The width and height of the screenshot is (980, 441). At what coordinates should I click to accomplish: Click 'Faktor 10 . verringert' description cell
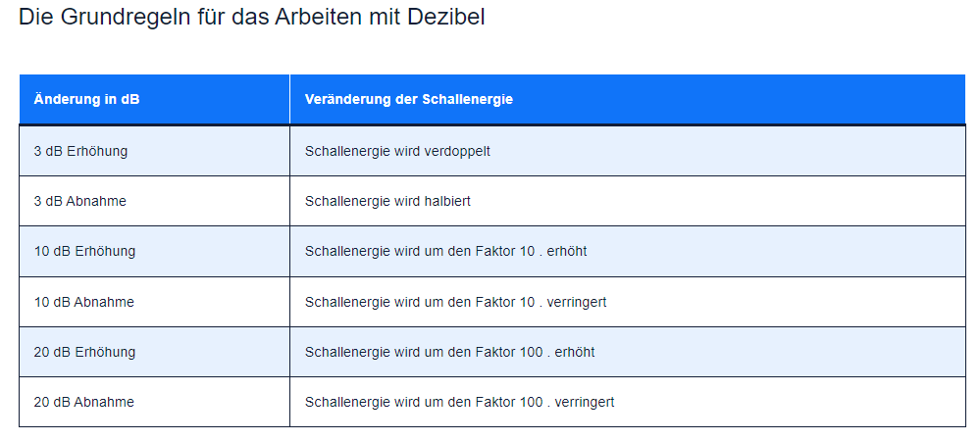pyautogui.click(x=456, y=302)
